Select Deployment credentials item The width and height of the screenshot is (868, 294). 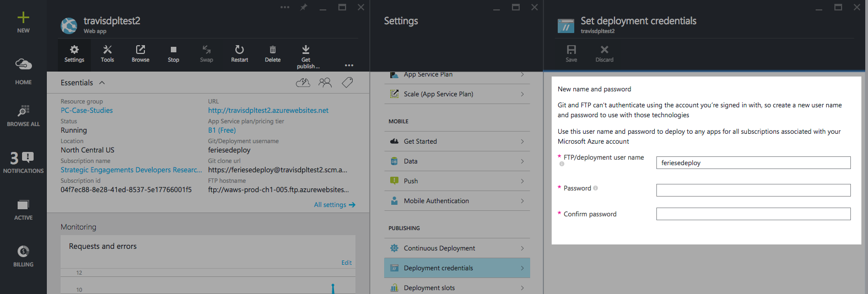point(457,268)
